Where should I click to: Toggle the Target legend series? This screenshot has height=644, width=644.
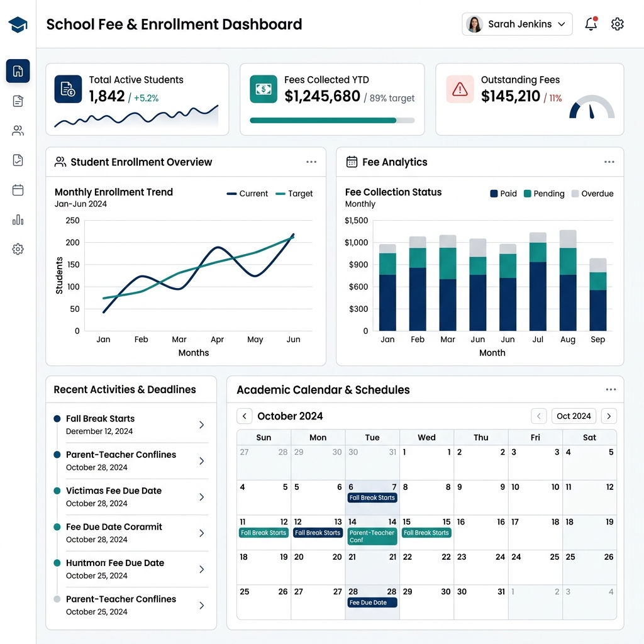click(294, 194)
